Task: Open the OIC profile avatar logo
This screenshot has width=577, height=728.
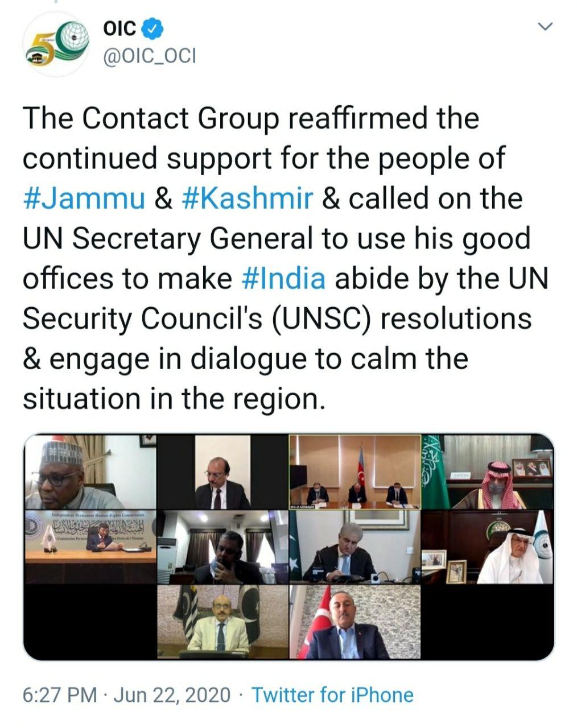Action: click(x=55, y=44)
